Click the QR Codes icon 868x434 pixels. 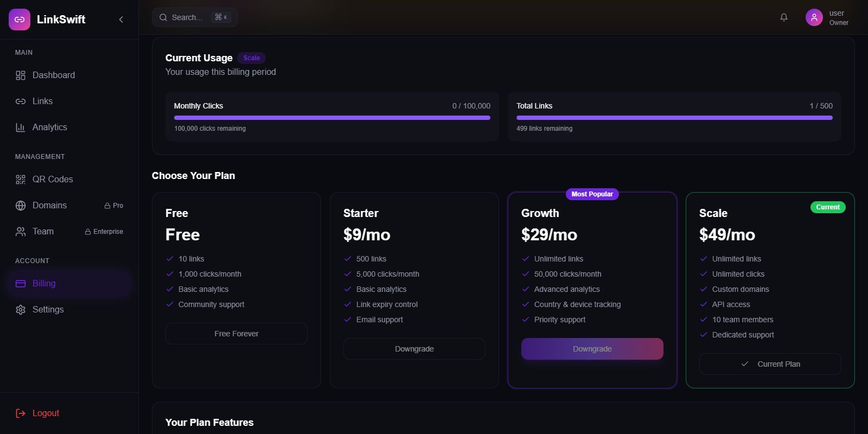21,180
